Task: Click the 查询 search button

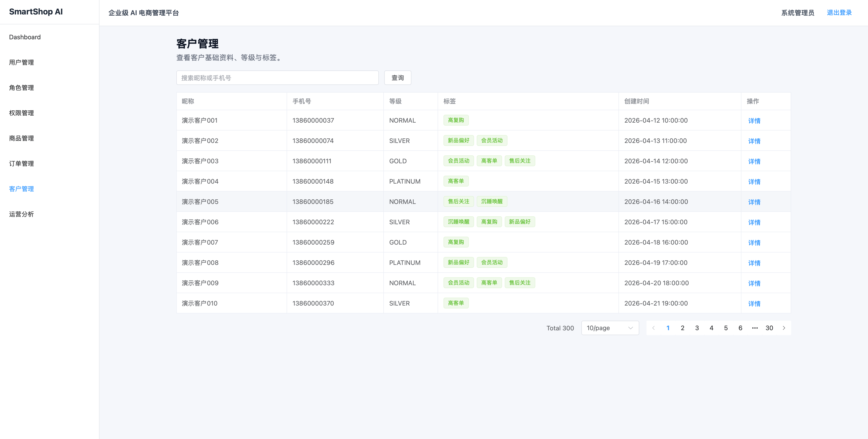Action: coord(398,78)
